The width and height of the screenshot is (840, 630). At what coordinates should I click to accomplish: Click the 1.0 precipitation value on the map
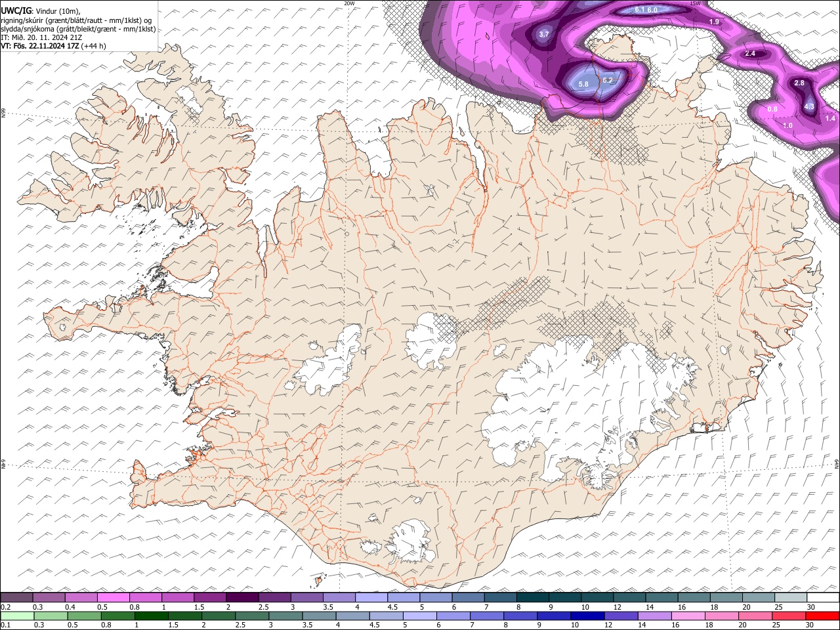tap(787, 125)
